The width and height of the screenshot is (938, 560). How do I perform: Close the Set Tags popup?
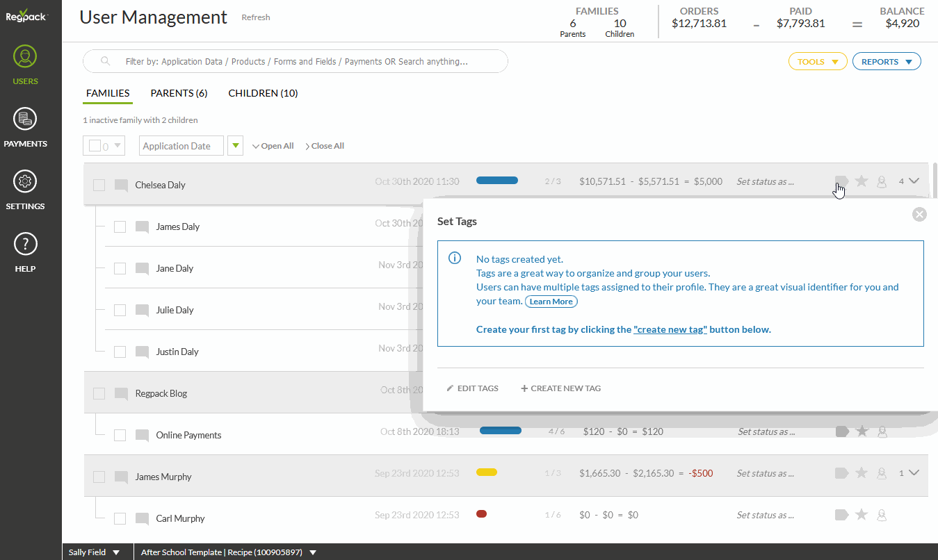(919, 215)
